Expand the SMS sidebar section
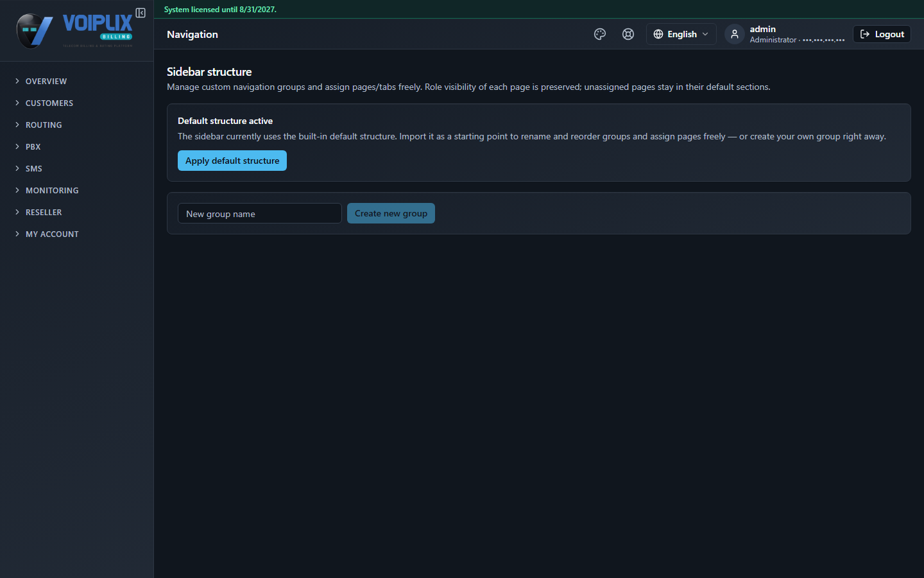This screenshot has width=924, height=578. (77, 168)
